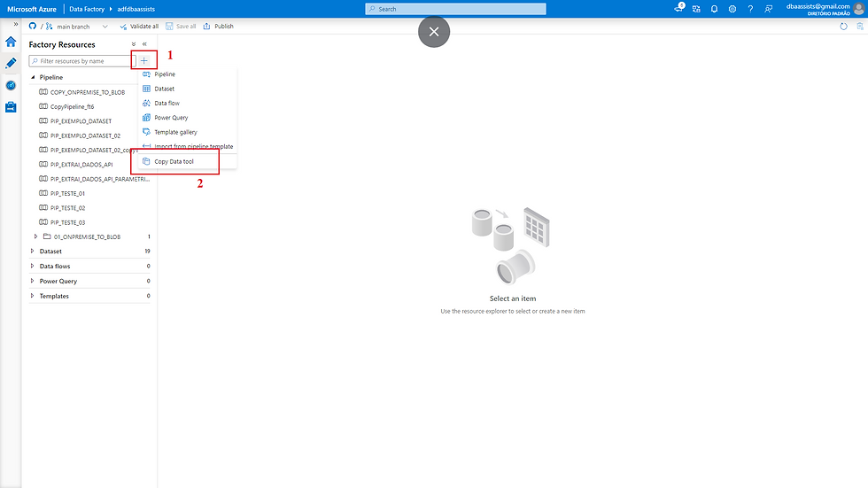
Task: Open the Settings gear icon
Action: tap(732, 9)
